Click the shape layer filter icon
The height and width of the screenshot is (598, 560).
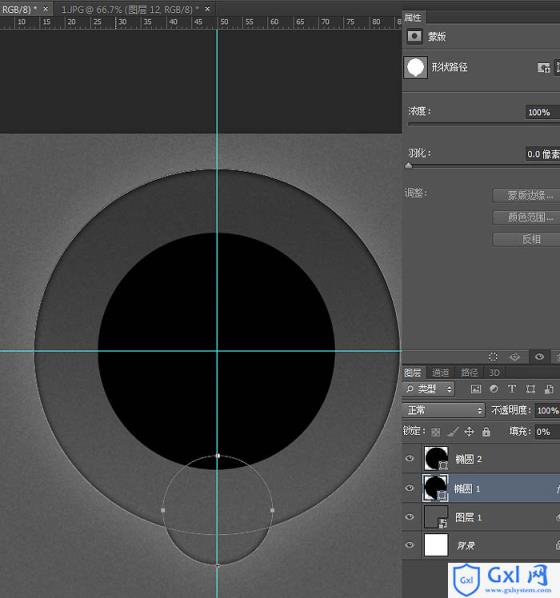530,389
